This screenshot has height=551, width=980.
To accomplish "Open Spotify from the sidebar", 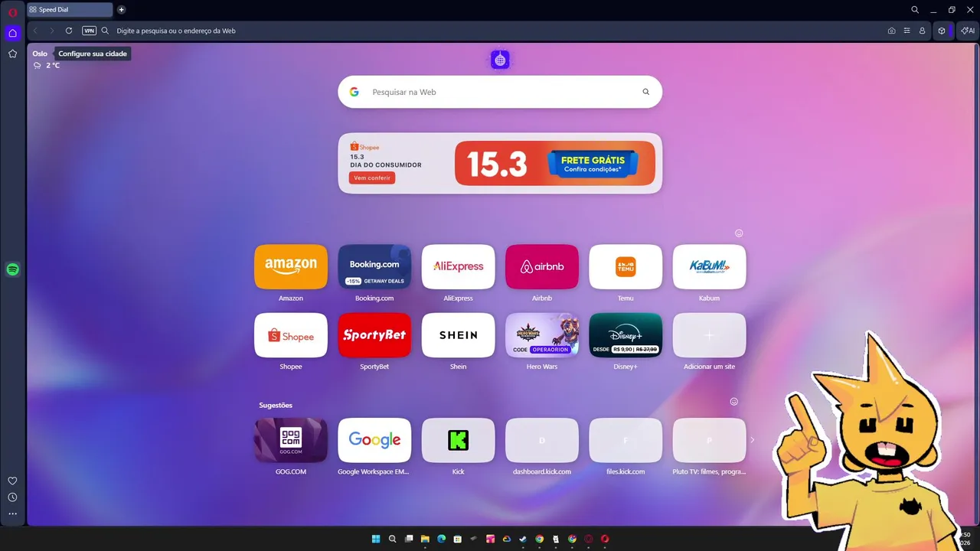I will pos(12,269).
